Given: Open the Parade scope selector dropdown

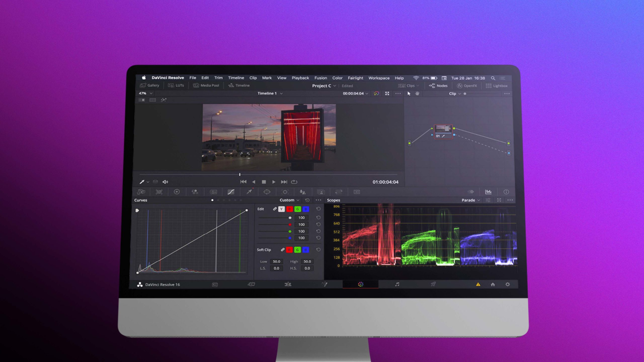Looking at the screenshot, I should [x=470, y=200].
